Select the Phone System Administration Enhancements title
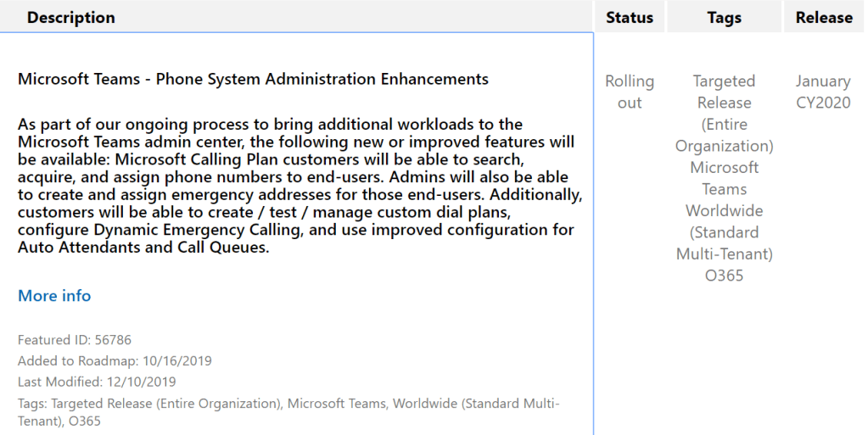 point(253,80)
